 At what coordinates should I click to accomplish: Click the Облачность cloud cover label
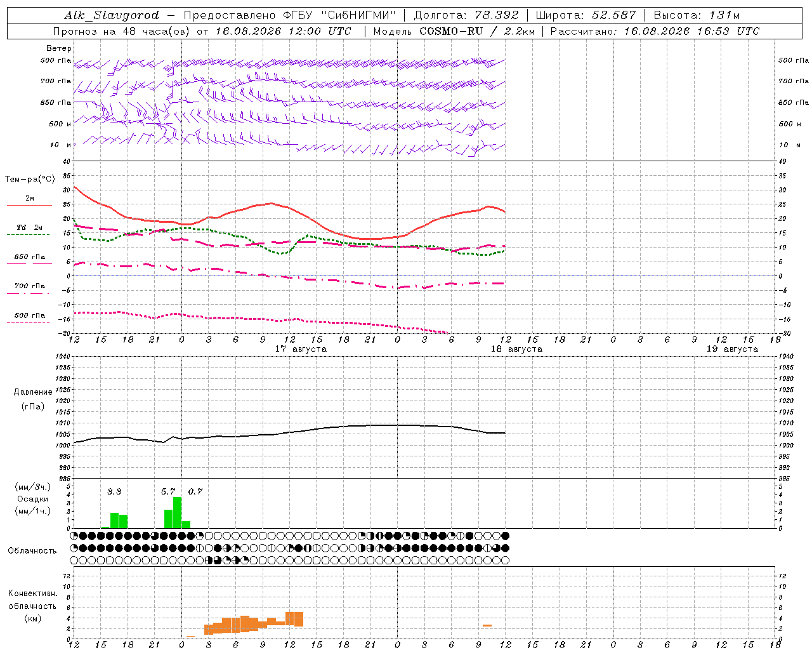(32, 550)
